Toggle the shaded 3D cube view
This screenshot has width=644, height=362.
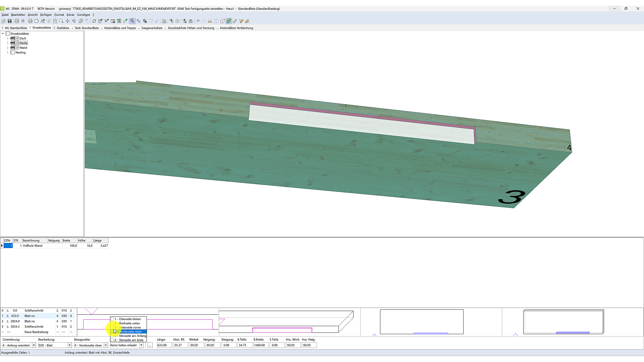click(x=229, y=21)
